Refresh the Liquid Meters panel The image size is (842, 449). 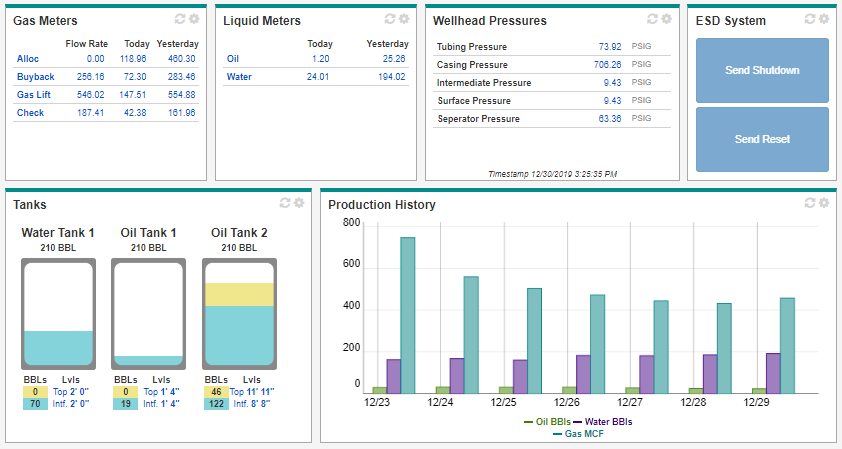(x=390, y=19)
